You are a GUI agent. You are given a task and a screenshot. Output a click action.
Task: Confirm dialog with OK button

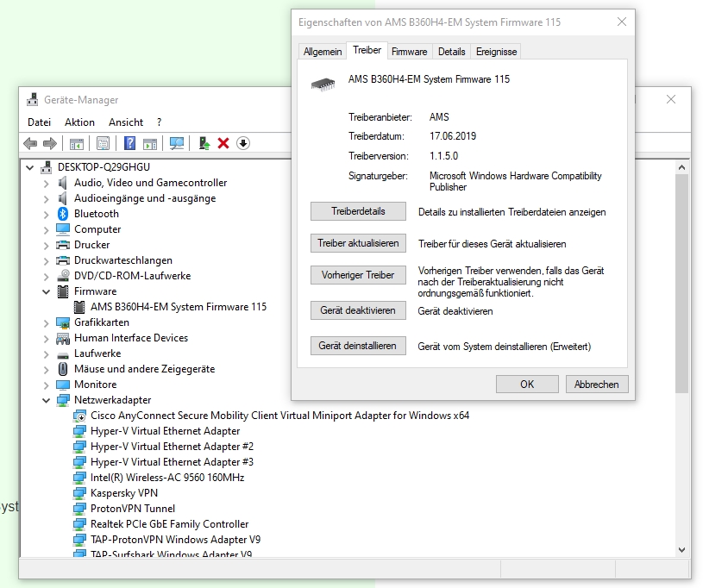pos(527,385)
